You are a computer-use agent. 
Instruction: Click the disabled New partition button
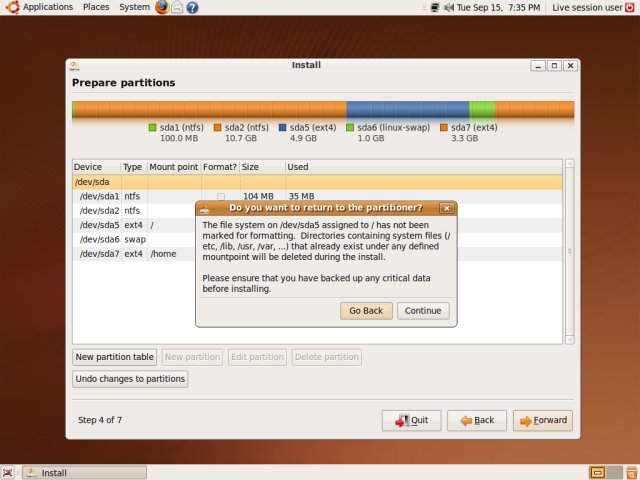tap(192, 357)
